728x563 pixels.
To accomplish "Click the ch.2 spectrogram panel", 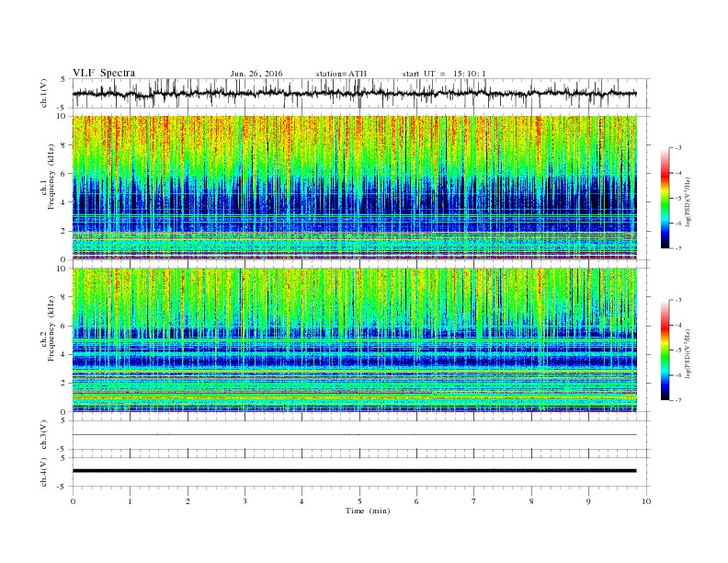I will [x=354, y=340].
